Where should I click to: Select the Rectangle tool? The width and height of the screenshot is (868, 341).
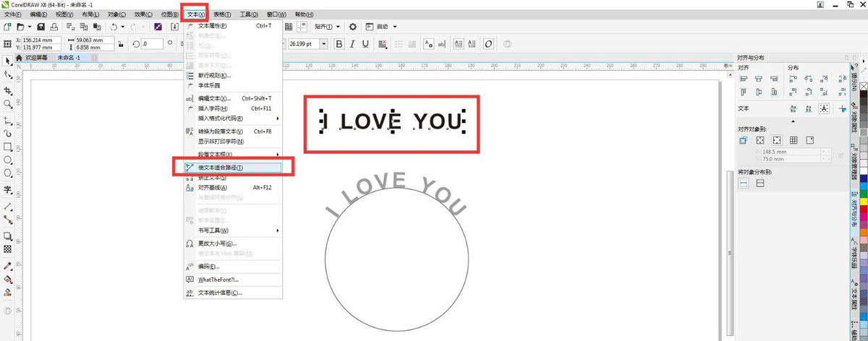[8, 147]
